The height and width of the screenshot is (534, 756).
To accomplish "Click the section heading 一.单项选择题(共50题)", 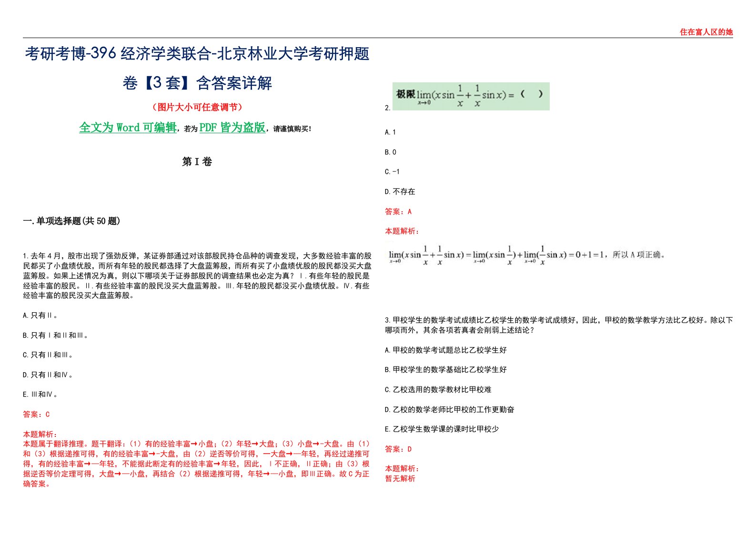I will (x=71, y=221).
